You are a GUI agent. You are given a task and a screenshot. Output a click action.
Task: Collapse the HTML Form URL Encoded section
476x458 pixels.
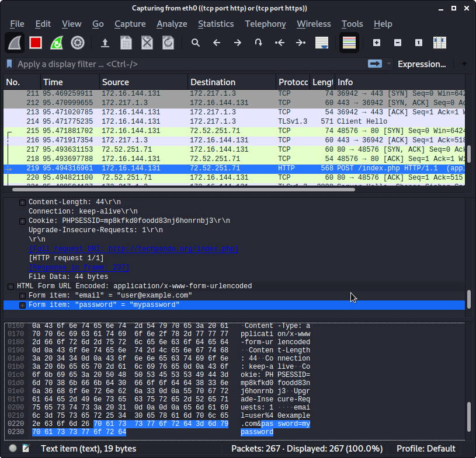(x=11, y=286)
